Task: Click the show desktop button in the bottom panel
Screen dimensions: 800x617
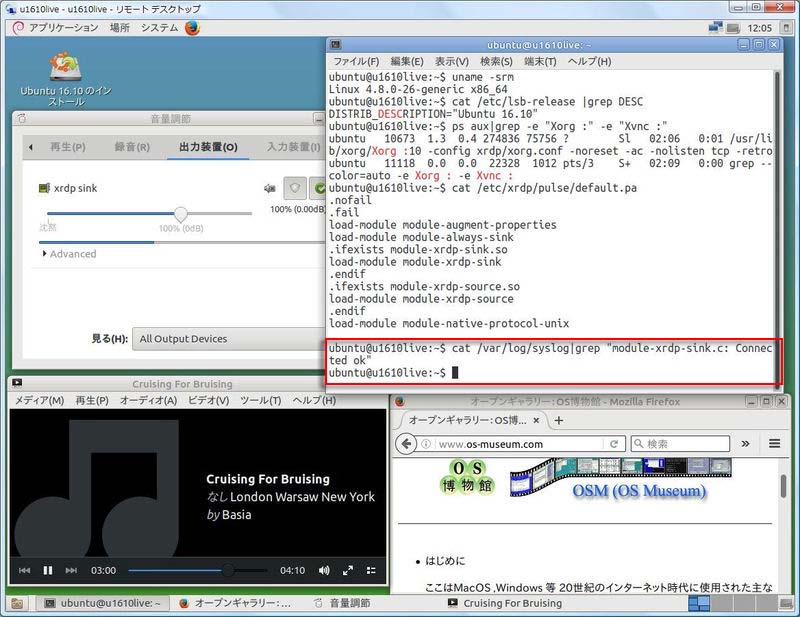Action: tap(17, 604)
